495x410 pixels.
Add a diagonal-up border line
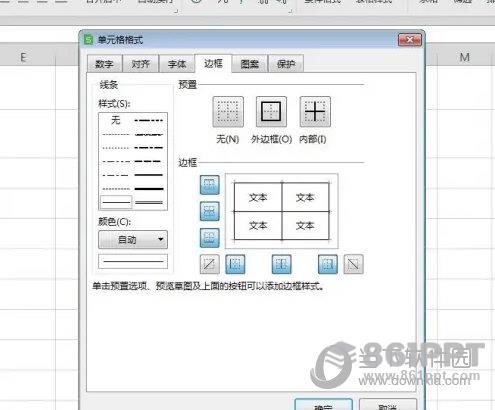210,264
